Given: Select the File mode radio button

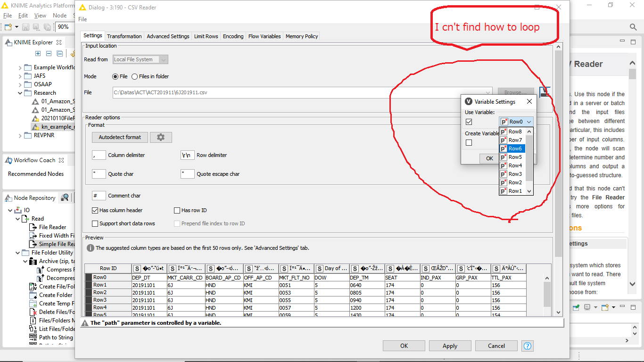Looking at the screenshot, I should point(115,76).
